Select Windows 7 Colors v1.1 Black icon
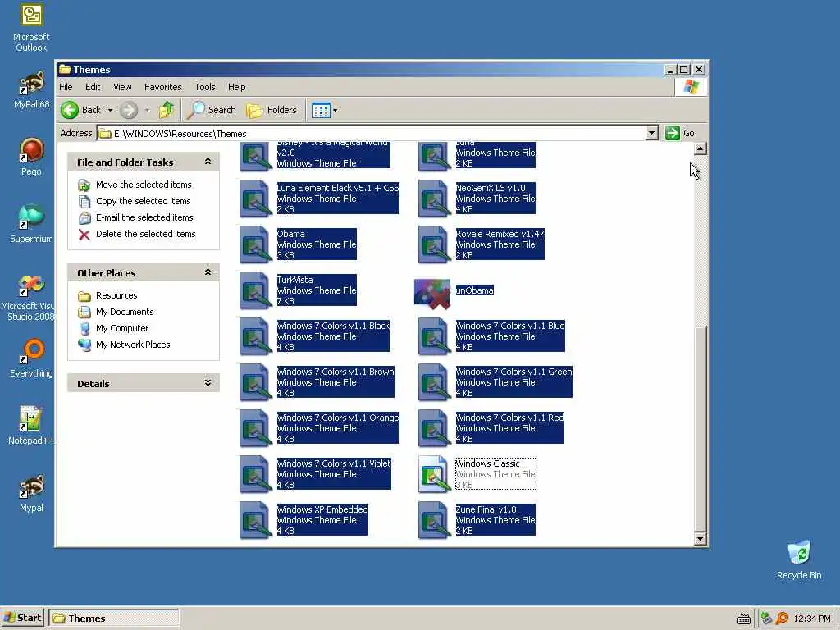Screen dimensions: 840x630 [256, 336]
